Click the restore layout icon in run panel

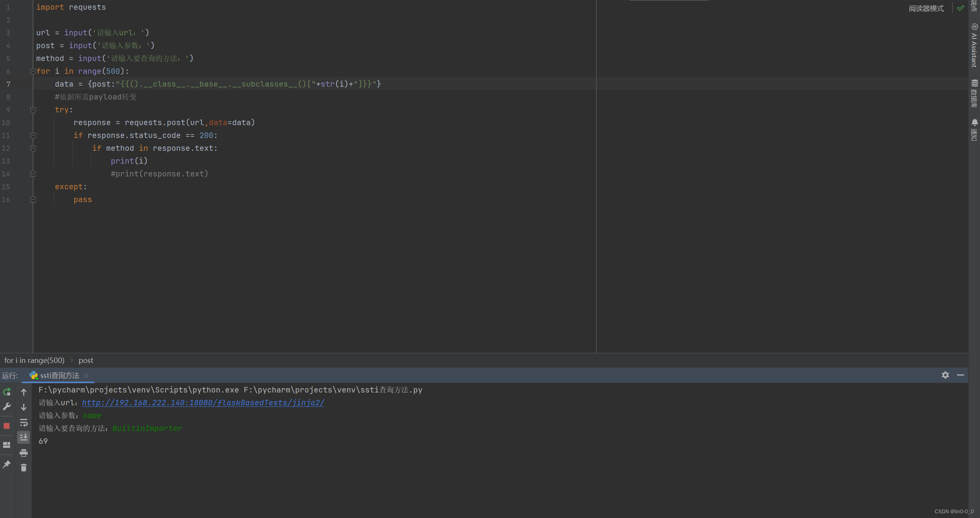point(7,445)
